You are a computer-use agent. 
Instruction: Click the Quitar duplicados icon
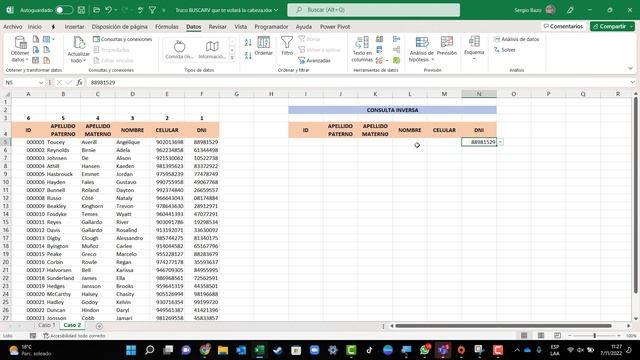(380, 50)
